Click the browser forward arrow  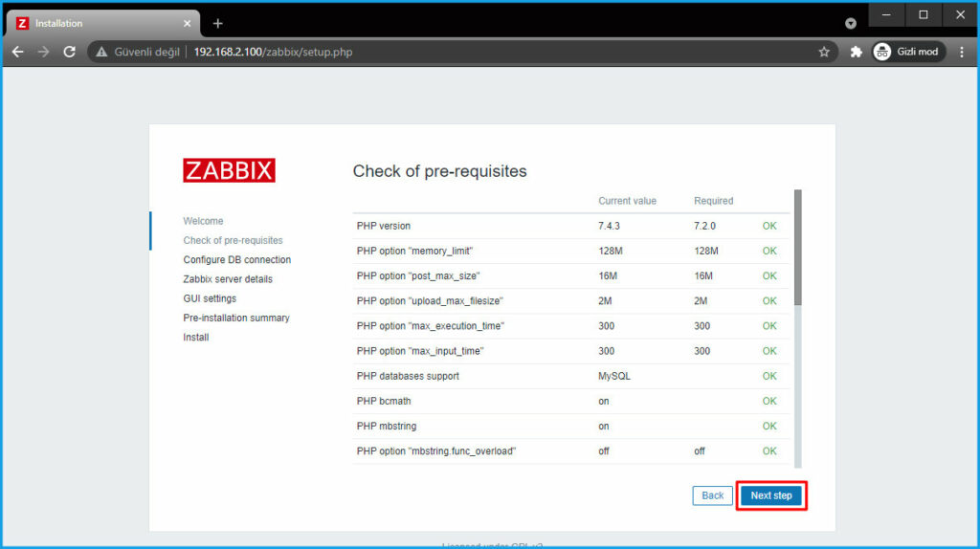point(43,52)
